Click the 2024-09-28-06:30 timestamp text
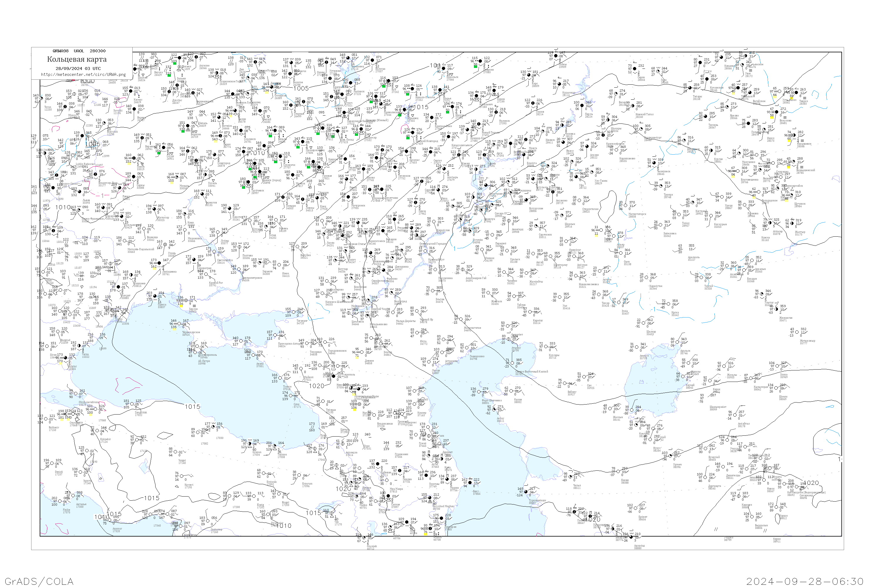Screen dimensions: 882x588 [805, 581]
